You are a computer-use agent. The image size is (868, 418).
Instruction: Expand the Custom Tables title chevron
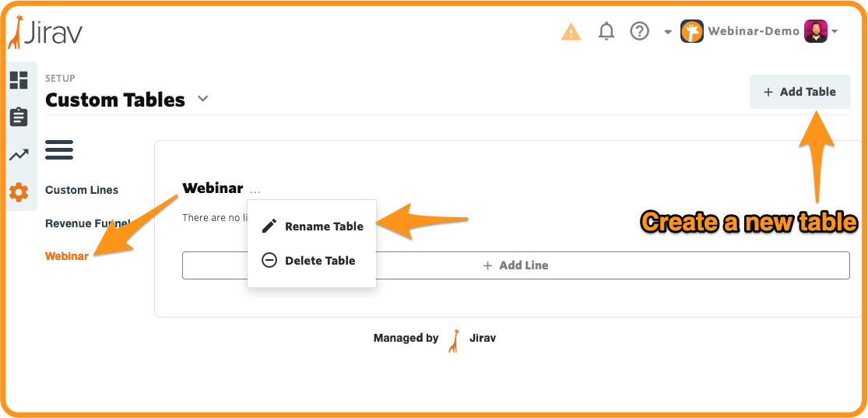pyautogui.click(x=203, y=99)
